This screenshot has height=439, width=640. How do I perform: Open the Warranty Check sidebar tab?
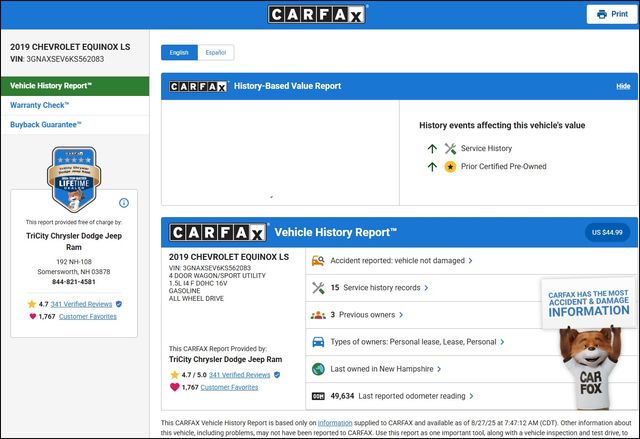pyautogui.click(x=75, y=105)
